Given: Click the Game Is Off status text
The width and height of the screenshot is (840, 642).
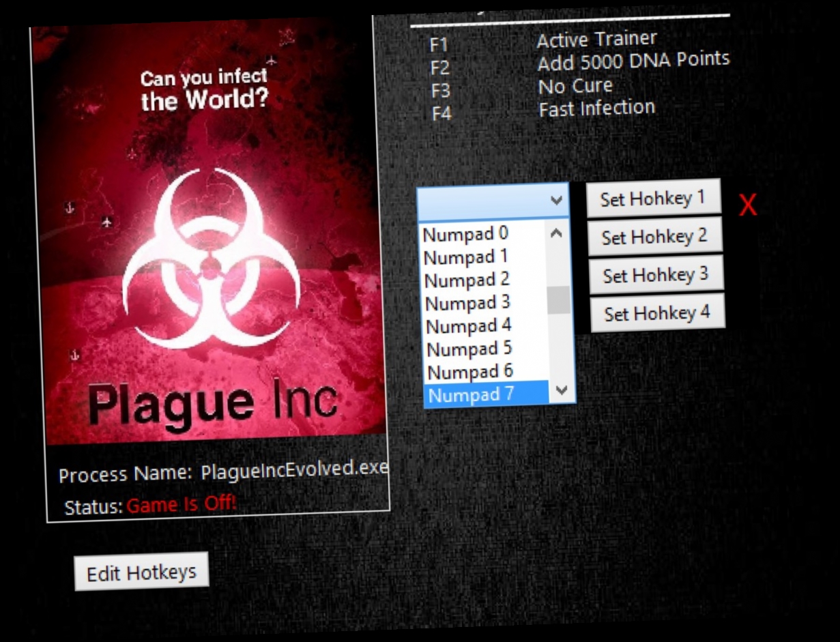Looking at the screenshot, I should click(x=164, y=504).
